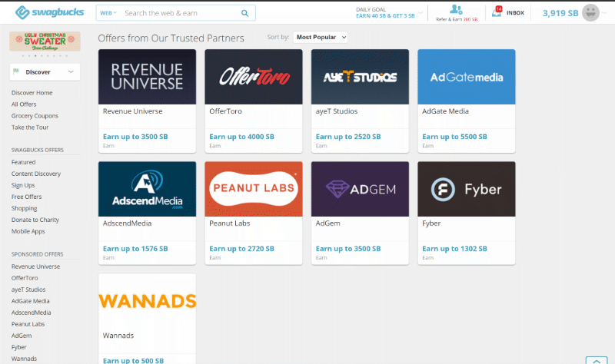Click Earn up to 1302 SB link

[454, 249]
